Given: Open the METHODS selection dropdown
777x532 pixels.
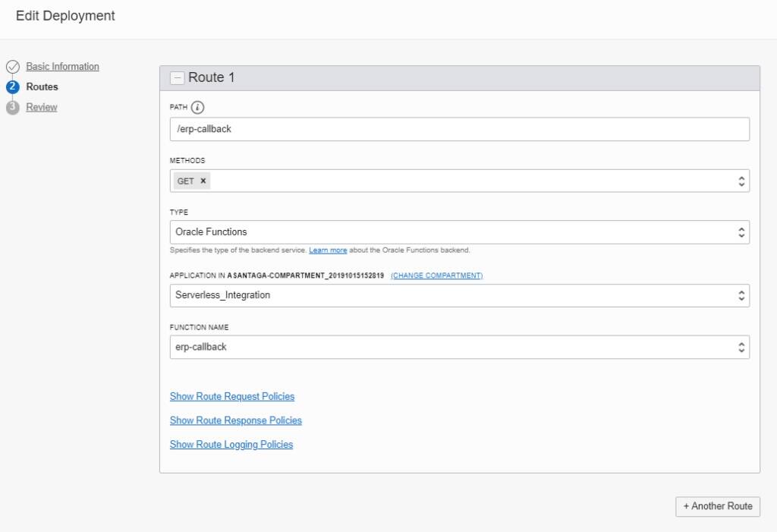Looking at the screenshot, I should point(742,181).
